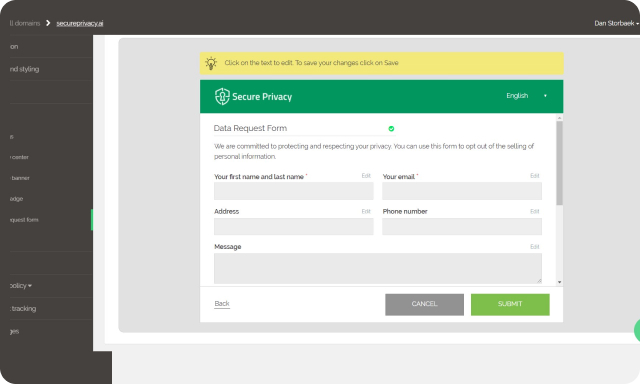Screen dimensions: 640x384
Task: Click green checkmark beside Data Request Form
Action: [391, 129]
